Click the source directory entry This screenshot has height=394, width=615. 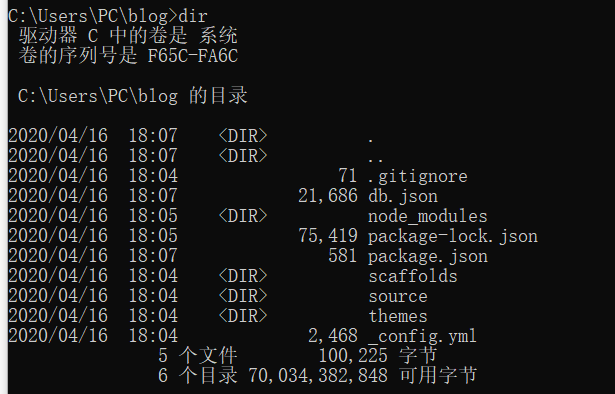pyautogui.click(x=398, y=296)
